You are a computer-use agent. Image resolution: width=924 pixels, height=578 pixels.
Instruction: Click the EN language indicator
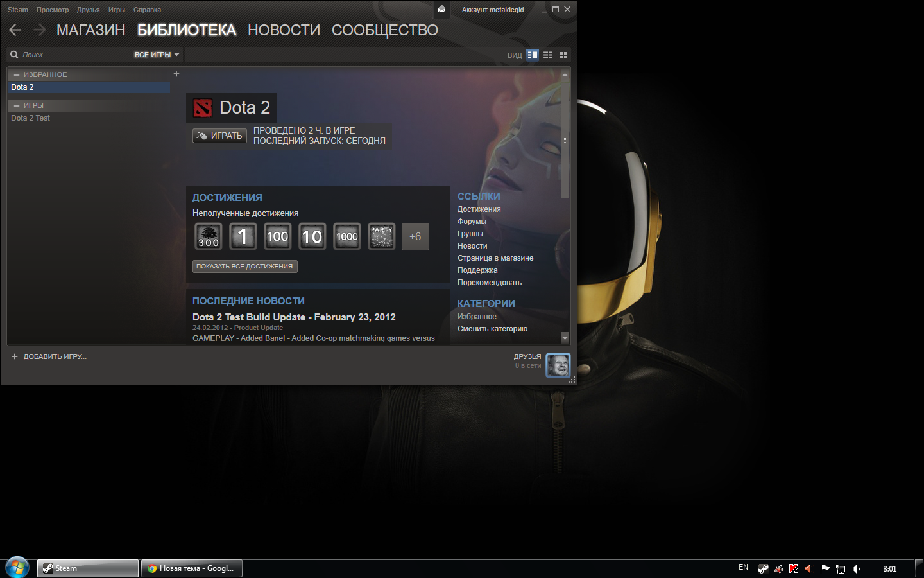pos(743,567)
